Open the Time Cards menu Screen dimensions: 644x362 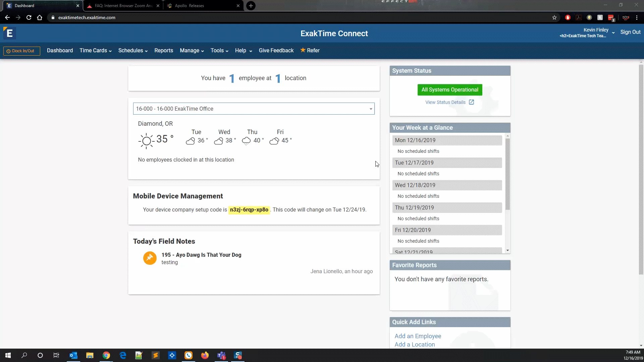click(96, 50)
